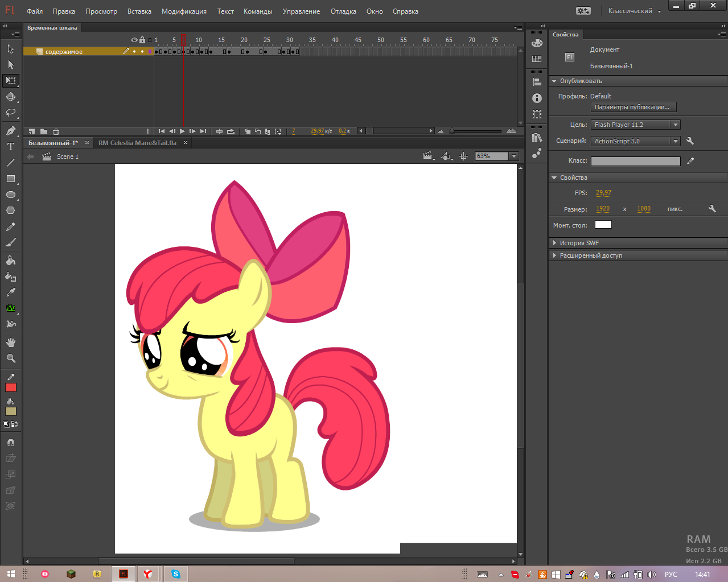Screen dimensions: 728x582
Task: Select the Text tool
Action: pos(11,147)
